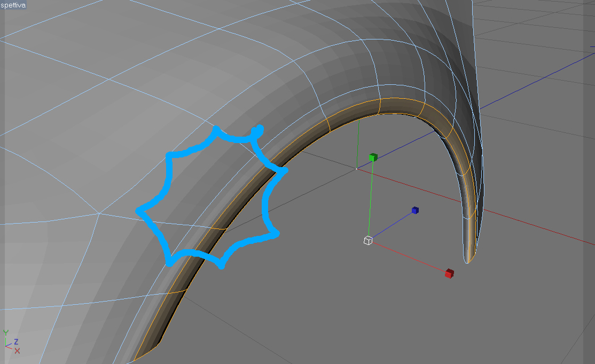595x364 pixels.
Task: Click the XYZ world orientation indicator
Action: [11, 342]
